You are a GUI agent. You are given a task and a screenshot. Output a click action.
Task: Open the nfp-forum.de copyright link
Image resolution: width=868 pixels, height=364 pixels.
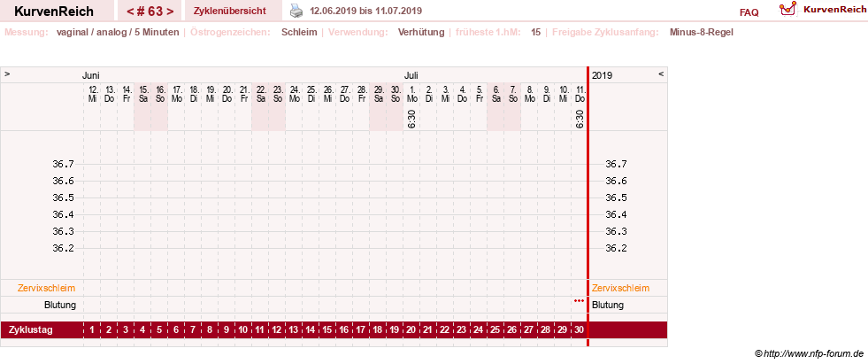click(809, 353)
